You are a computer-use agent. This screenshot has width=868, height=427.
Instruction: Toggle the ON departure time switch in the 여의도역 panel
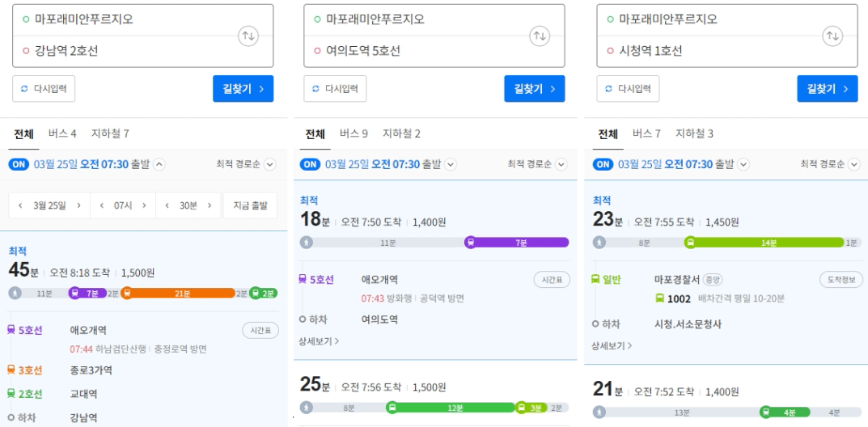(310, 164)
